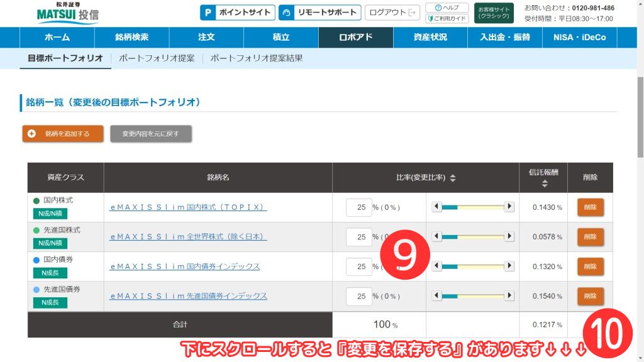This screenshot has width=644, height=362.
Task: Decrease ratio arrow for 国内株式 (TOPIX) slider
Action: [x=436, y=206]
